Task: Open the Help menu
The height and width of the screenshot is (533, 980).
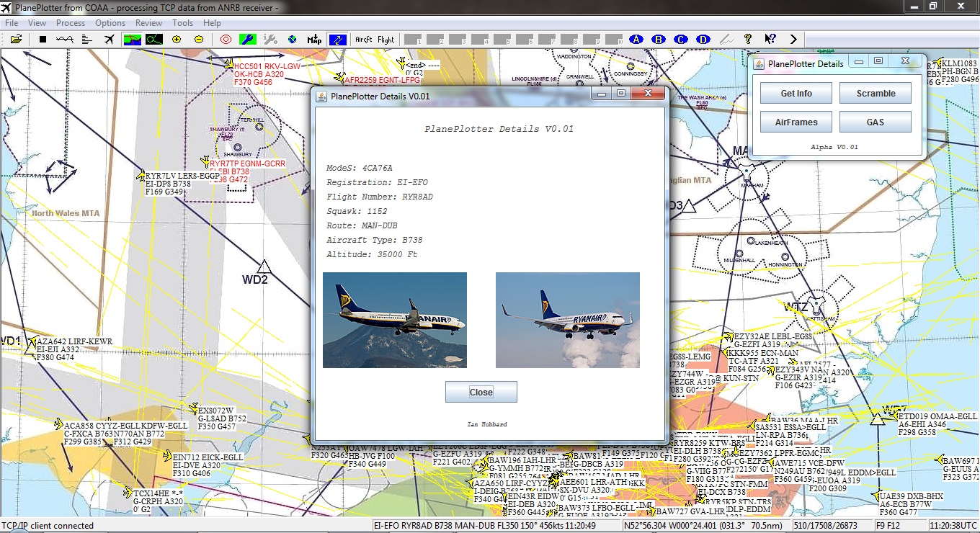Action: point(212,23)
